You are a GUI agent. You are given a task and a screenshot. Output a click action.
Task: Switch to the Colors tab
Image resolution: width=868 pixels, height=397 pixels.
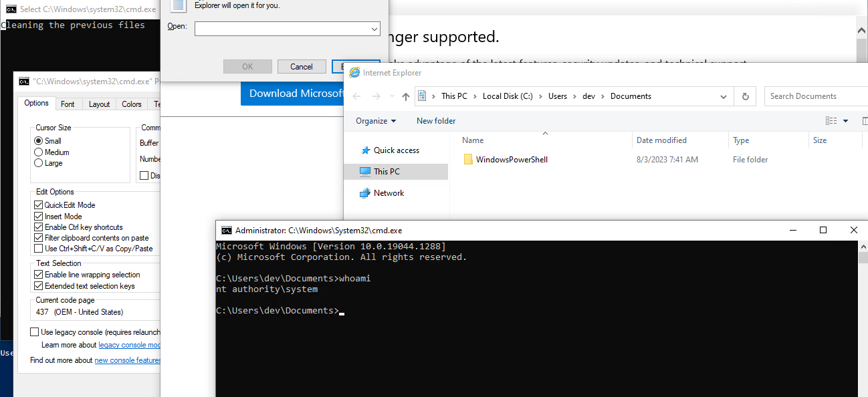coord(131,104)
